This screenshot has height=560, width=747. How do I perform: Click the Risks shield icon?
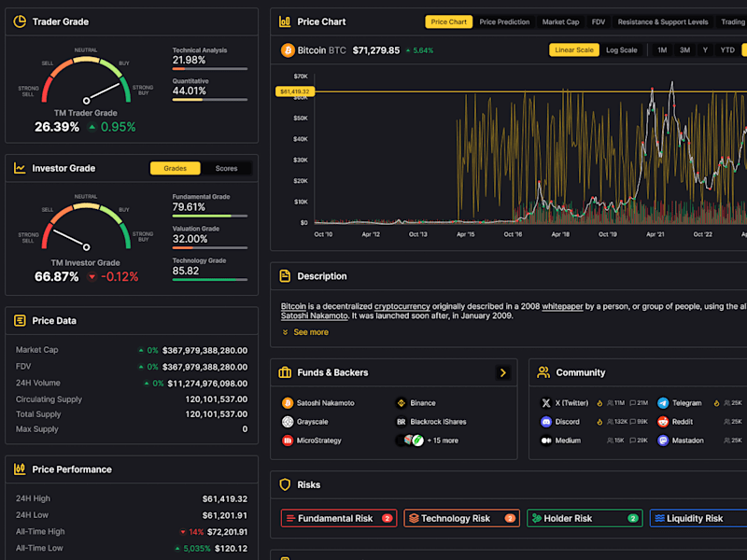tap(285, 484)
